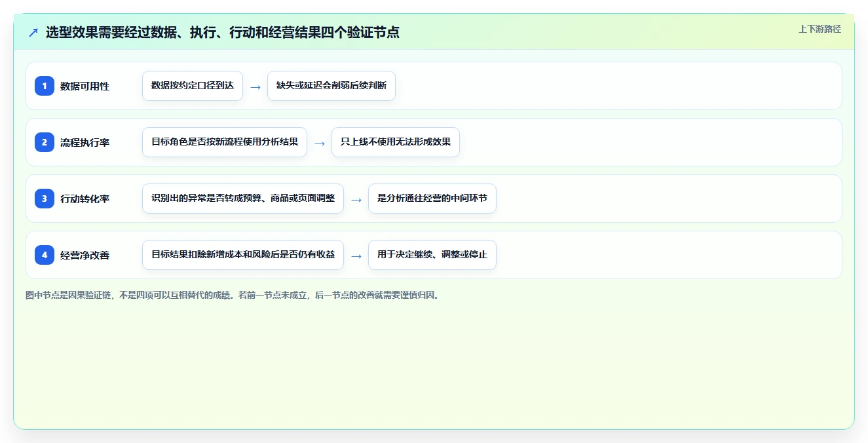Click number badge 1 for 数据可用性

pos(45,86)
